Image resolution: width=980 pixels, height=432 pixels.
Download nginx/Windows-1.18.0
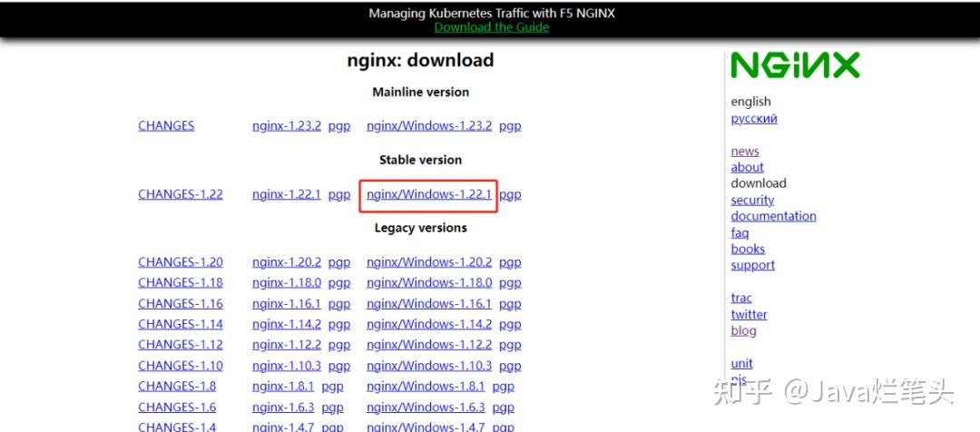click(x=429, y=282)
